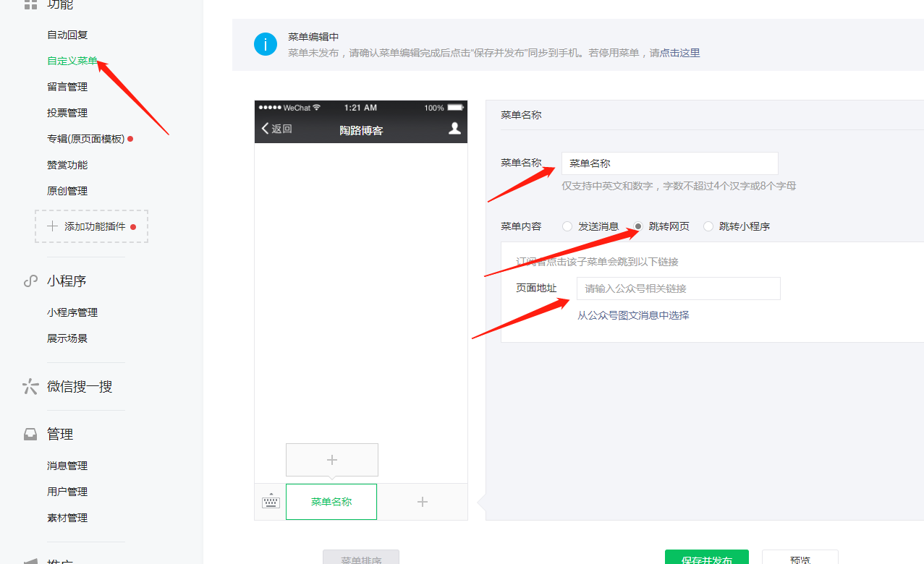
Task: Click the plus icon in 添加功能插件
Action: coord(52,226)
